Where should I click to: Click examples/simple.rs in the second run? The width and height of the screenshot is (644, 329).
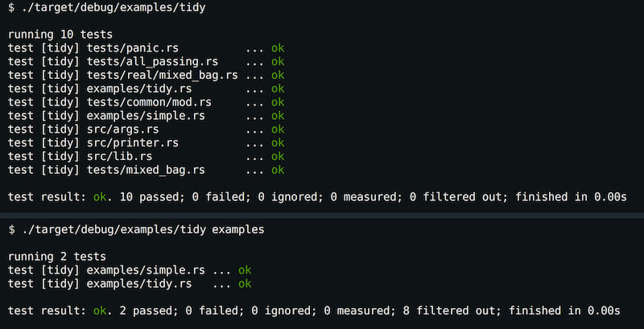pyautogui.click(x=146, y=270)
